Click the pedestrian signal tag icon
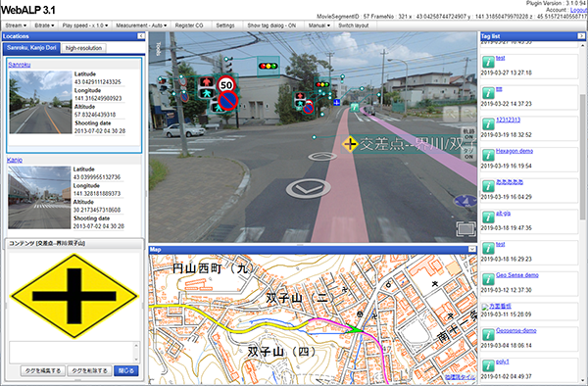588x386 pixels. tap(206, 88)
